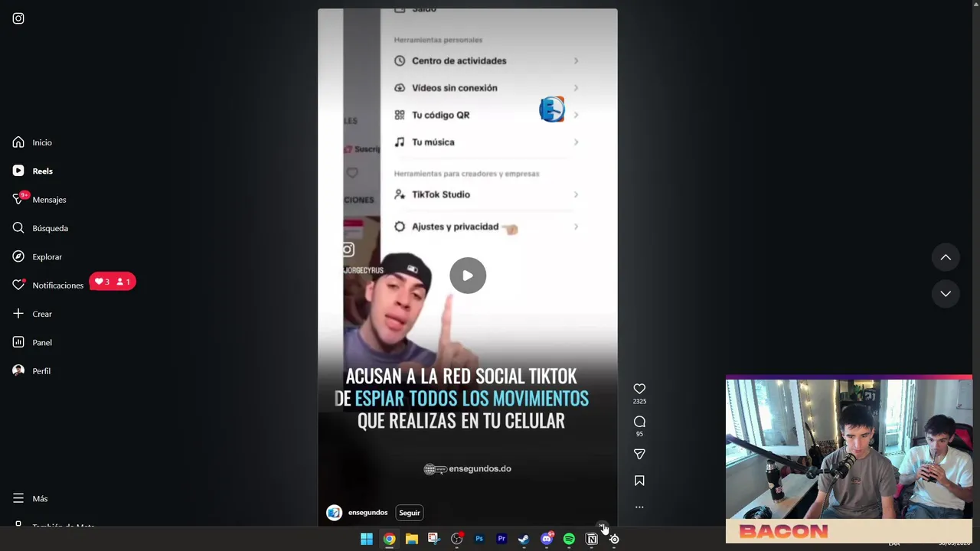The width and height of the screenshot is (980, 551).
Task: Like the reel with heart icon
Action: [639, 389]
